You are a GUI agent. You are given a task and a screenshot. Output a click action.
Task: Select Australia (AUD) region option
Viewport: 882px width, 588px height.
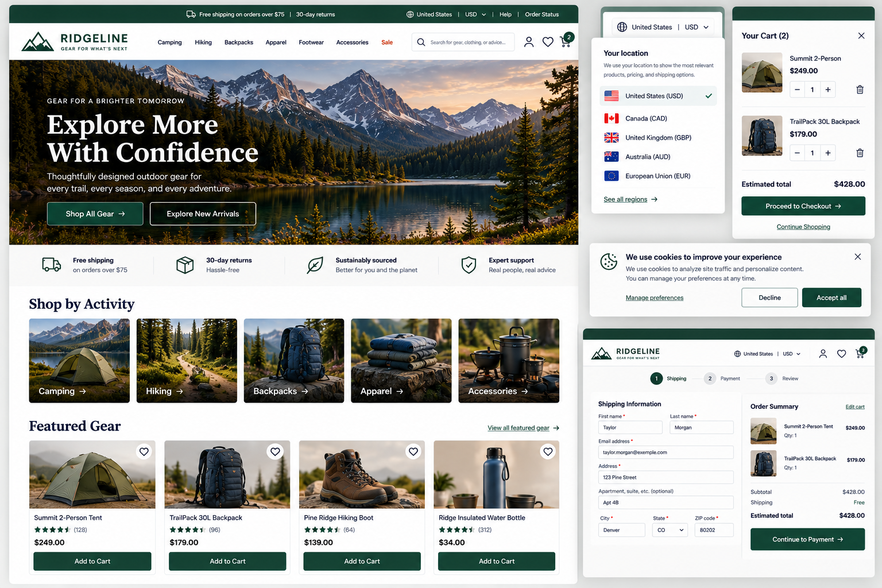click(658, 157)
